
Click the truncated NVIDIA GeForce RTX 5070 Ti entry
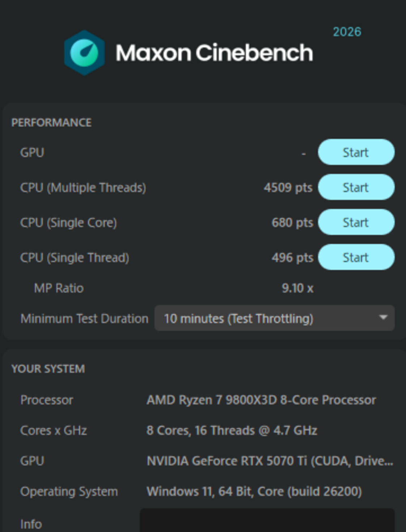point(270,461)
